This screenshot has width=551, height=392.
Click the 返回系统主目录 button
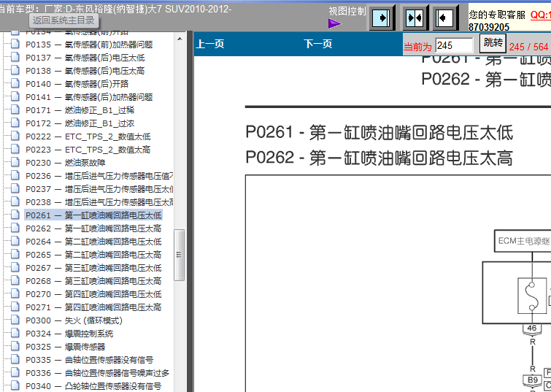click(x=63, y=20)
